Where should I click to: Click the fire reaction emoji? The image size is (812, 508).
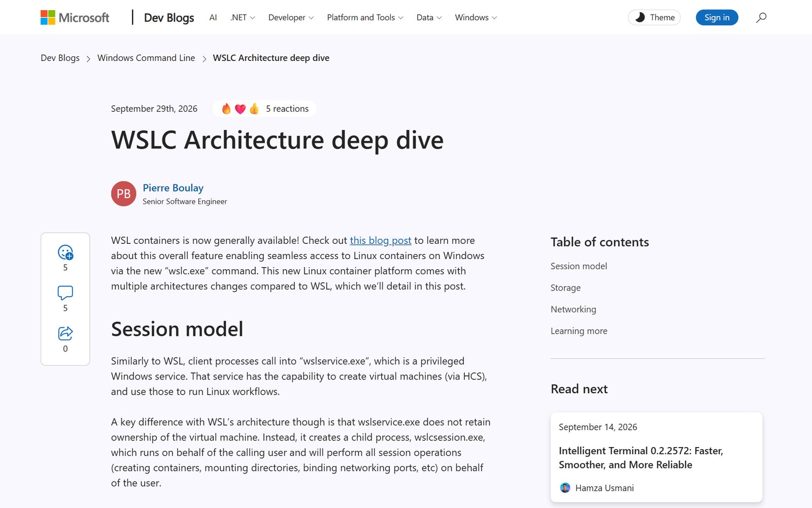tap(226, 109)
